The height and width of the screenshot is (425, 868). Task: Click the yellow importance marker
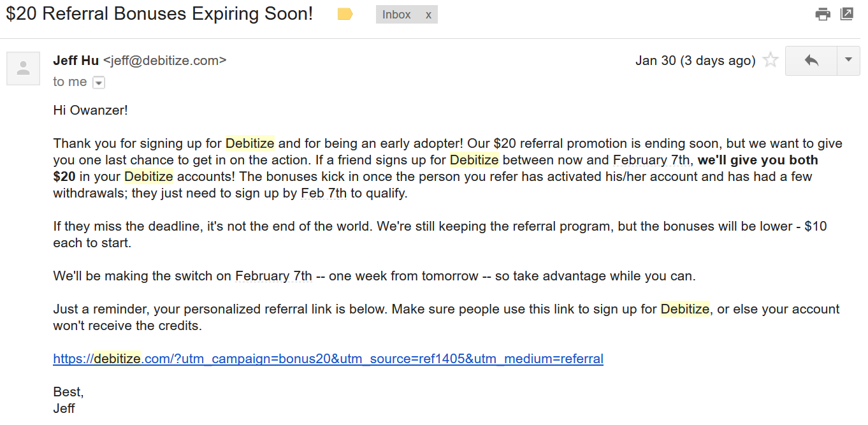[345, 14]
